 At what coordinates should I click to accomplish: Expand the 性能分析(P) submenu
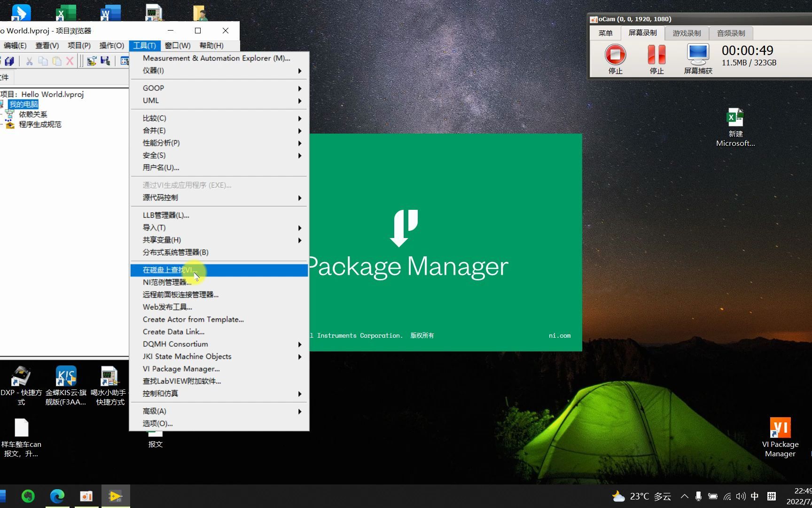(219, 143)
